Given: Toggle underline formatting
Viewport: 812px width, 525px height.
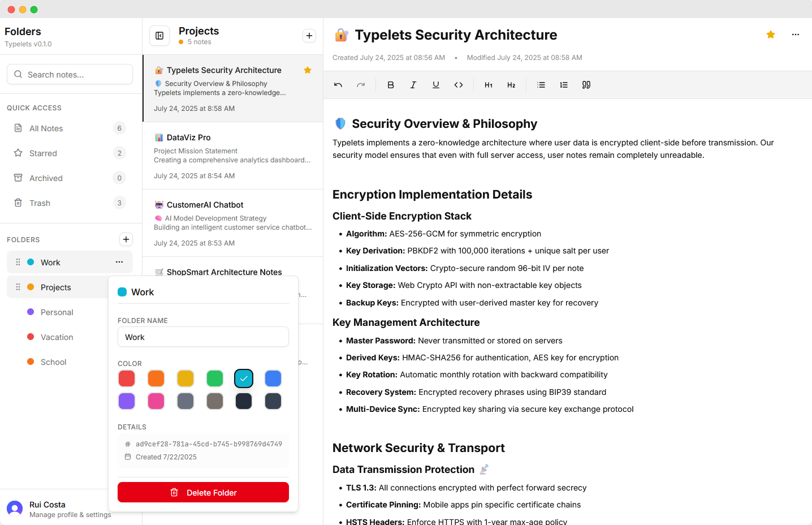Looking at the screenshot, I should [436, 85].
